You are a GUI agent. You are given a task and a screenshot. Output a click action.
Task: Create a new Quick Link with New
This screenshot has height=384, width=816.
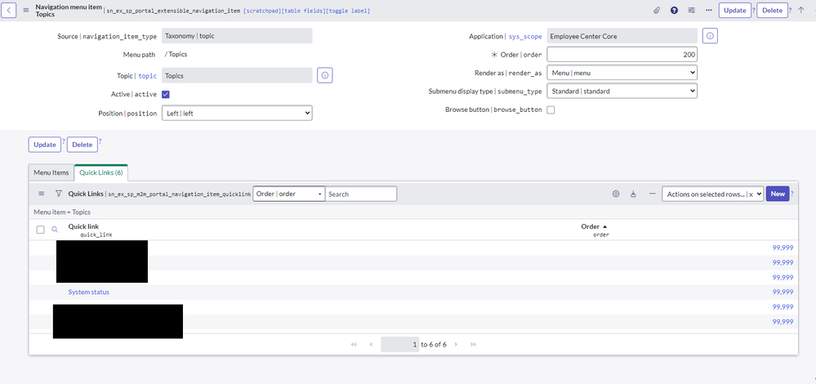click(777, 194)
